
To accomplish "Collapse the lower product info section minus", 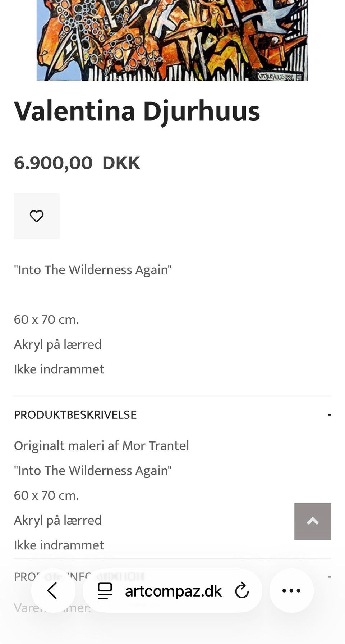I will tap(329, 577).
